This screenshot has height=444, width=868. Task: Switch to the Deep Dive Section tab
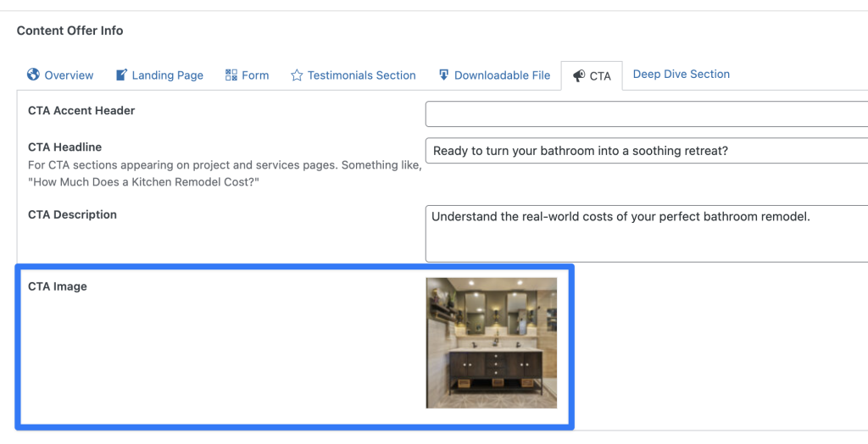tap(681, 75)
